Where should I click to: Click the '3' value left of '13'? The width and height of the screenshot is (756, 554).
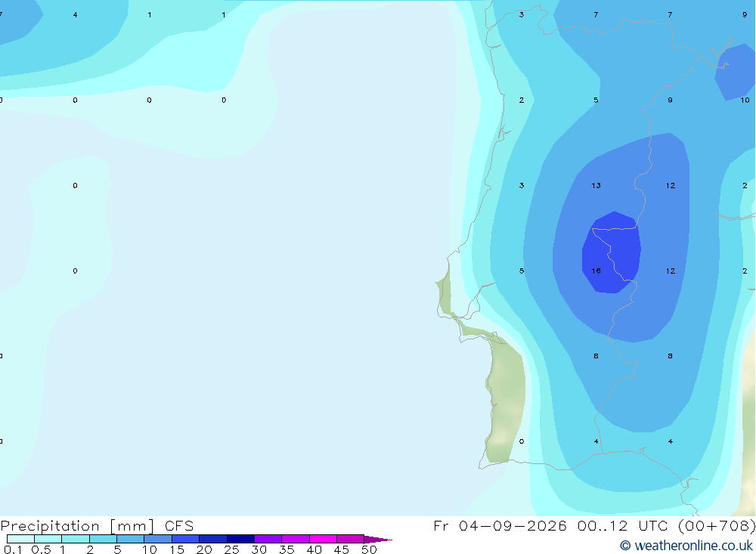(x=522, y=186)
